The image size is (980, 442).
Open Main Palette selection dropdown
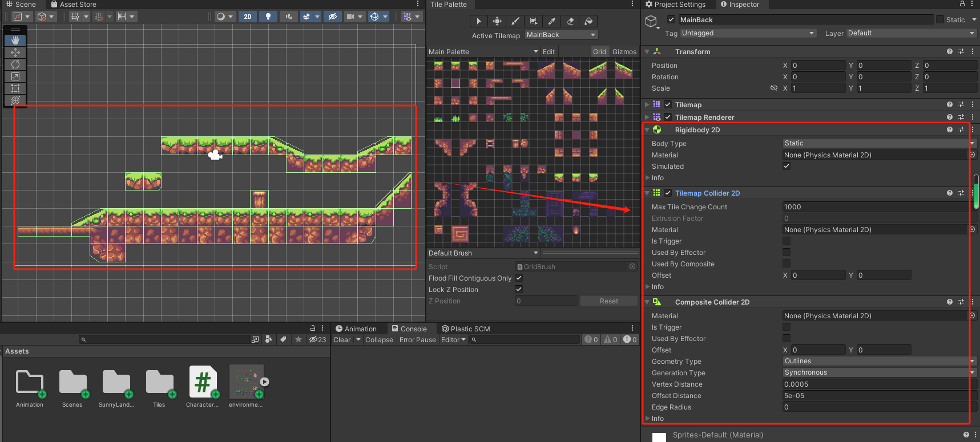(x=483, y=51)
